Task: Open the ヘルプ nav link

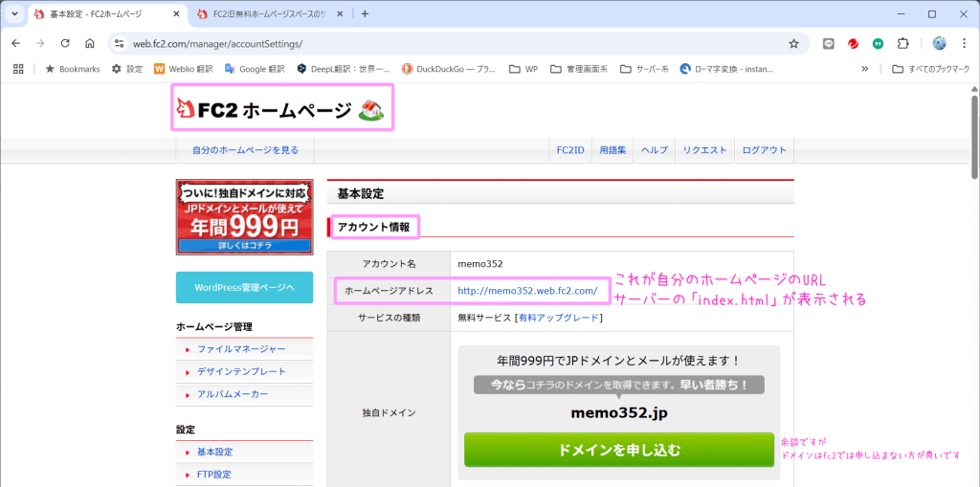Action: pyautogui.click(x=655, y=150)
